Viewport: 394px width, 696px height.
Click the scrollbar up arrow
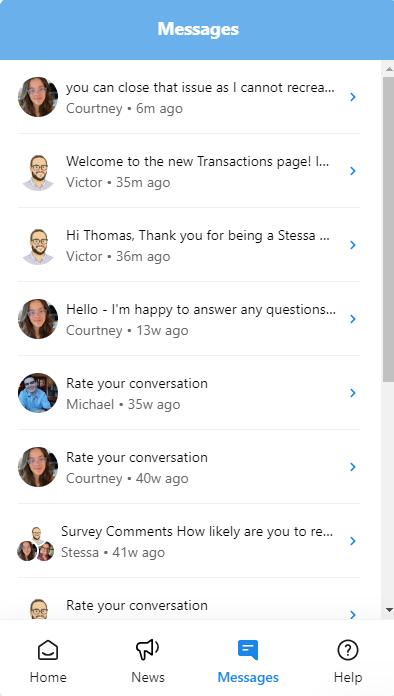pos(389,69)
